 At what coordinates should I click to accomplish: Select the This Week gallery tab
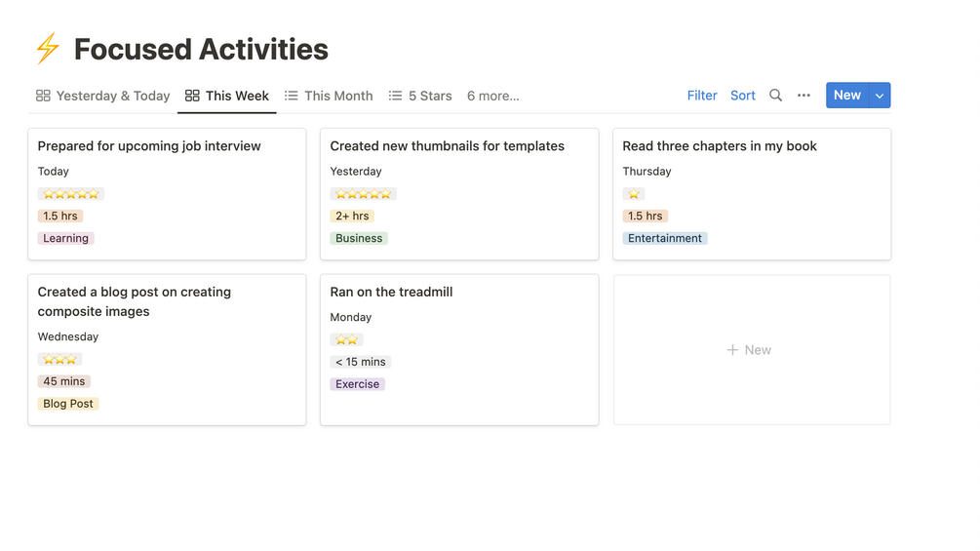(x=227, y=96)
